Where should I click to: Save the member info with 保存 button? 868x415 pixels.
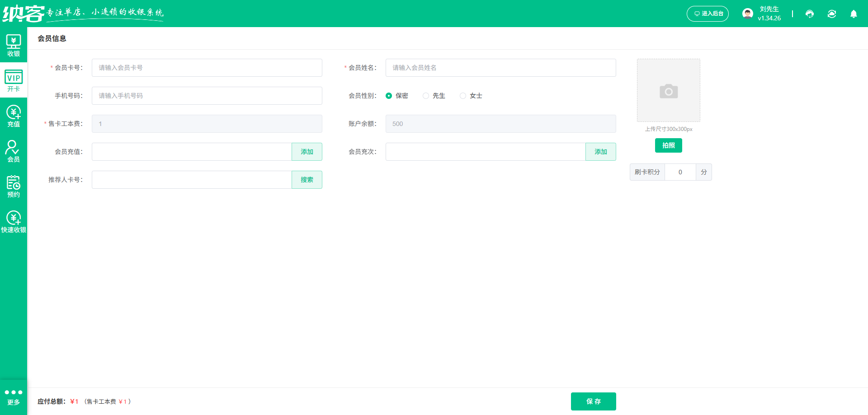tap(593, 401)
